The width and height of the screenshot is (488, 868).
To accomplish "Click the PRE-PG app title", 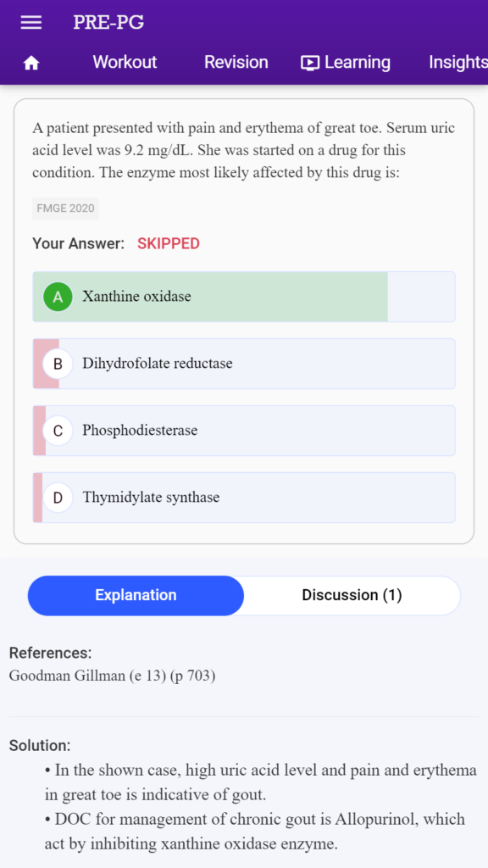I will click(108, 23).
